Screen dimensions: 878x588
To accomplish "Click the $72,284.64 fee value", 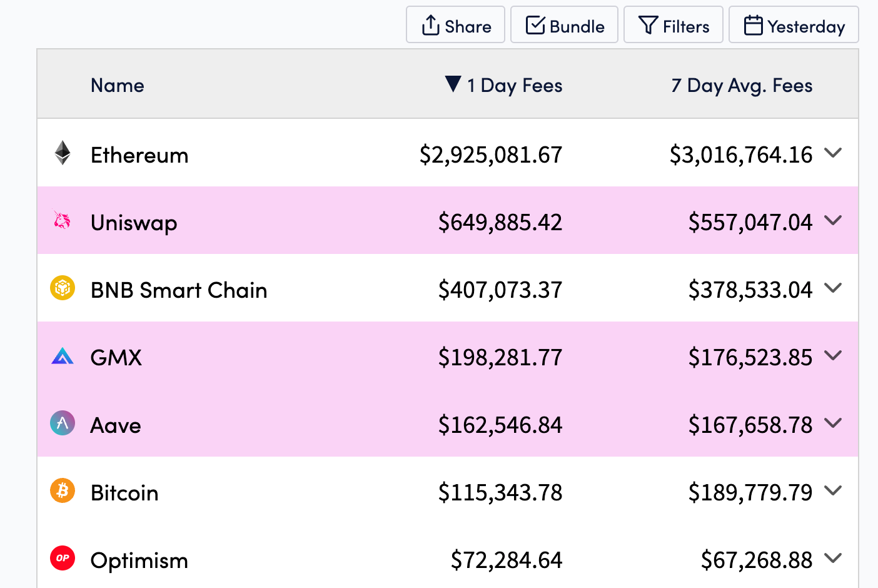I will click(x=507, y=560).
